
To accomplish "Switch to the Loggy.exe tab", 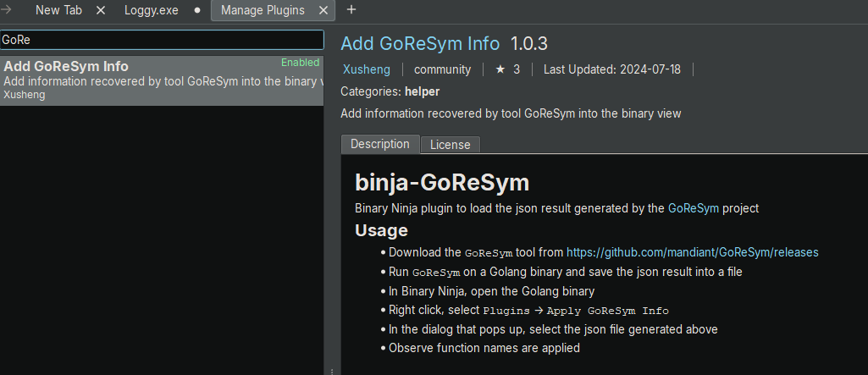I will pyautogui.click(x=151, y=10).
